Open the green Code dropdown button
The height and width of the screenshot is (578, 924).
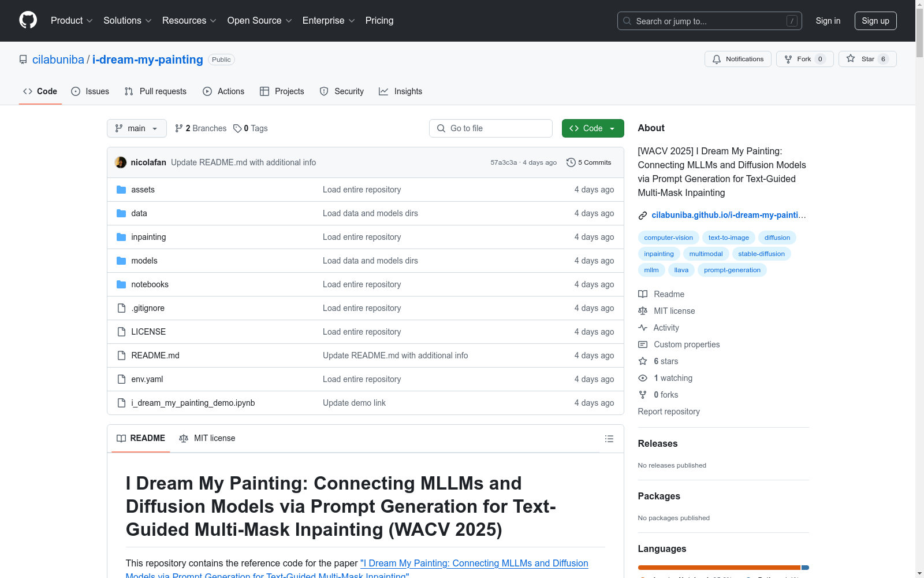[593, 128]
